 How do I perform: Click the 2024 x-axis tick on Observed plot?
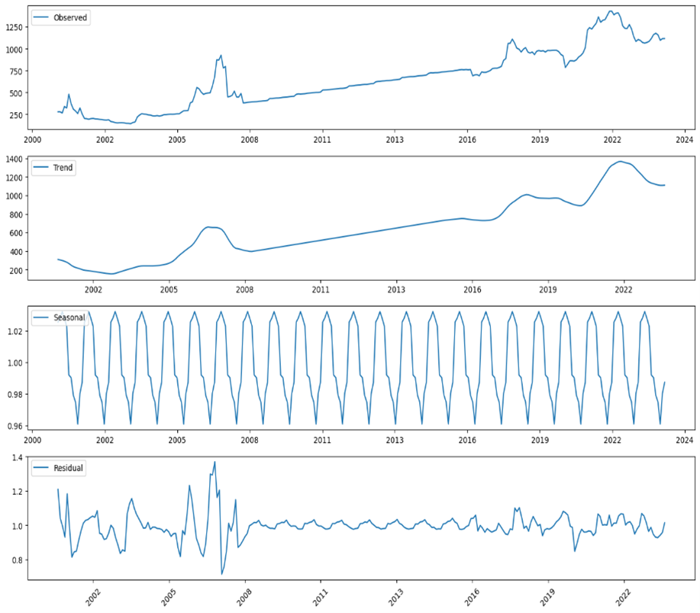click(x=684, y=140)
